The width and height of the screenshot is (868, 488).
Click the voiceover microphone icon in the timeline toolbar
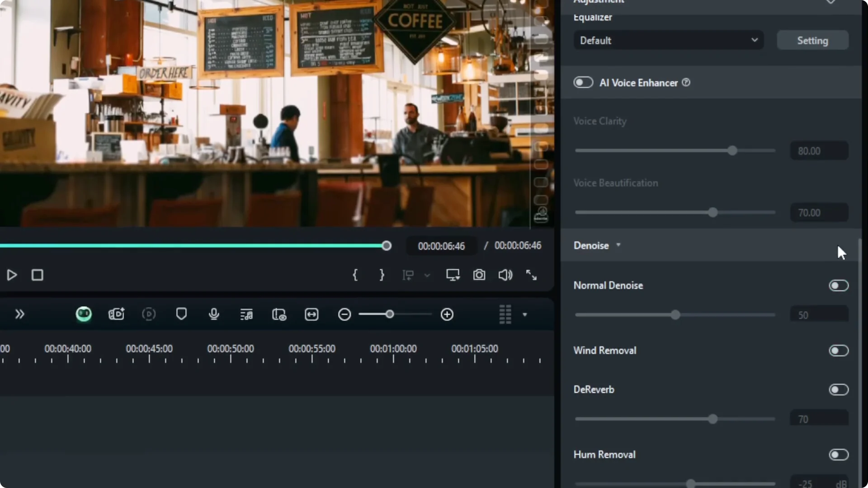(x=214, y=314)
